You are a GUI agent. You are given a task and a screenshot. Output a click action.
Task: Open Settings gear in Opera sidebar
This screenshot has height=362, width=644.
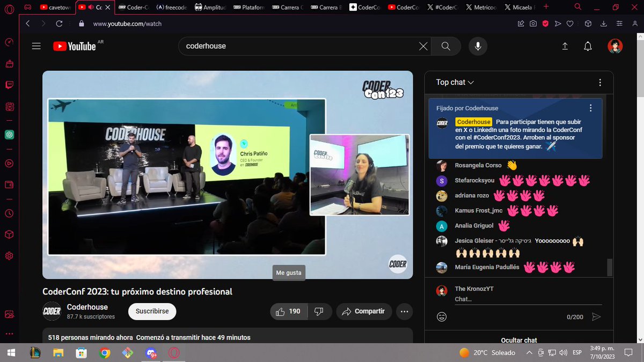click(9, 256)
